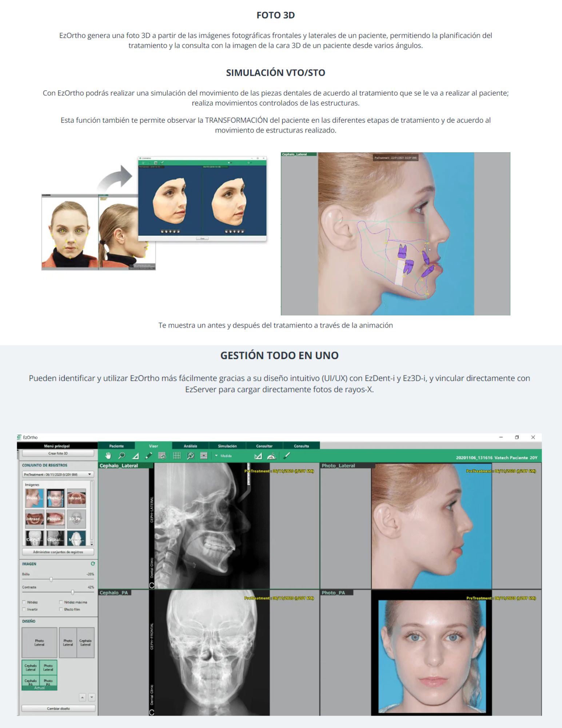
Task: Click the image reset/rotate toolbar icon
Action: point(162,456)
